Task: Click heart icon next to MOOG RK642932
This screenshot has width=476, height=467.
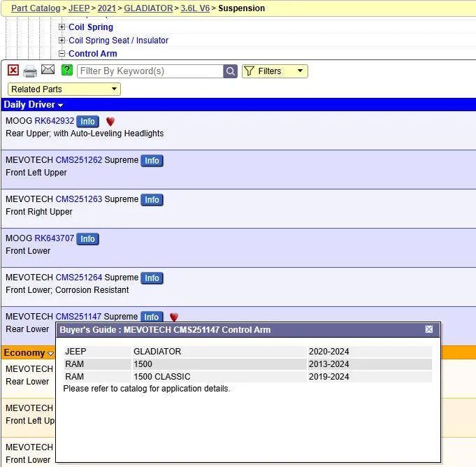Action: pyautogui.click(x=110, y=122)
